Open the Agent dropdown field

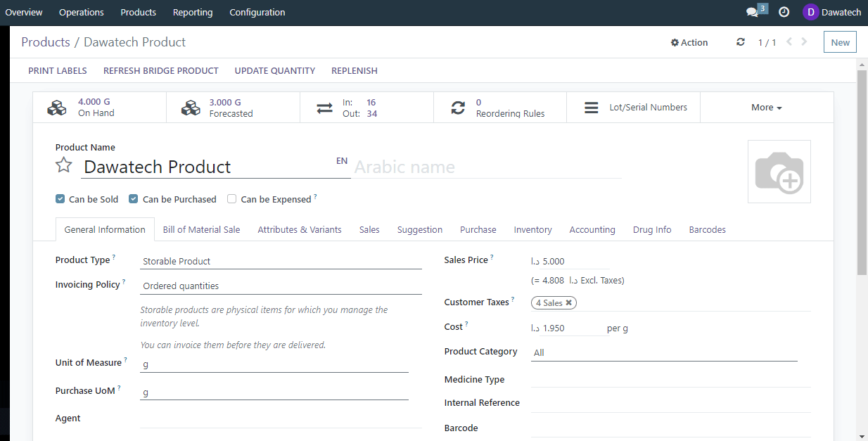click(x=281, y=419)
